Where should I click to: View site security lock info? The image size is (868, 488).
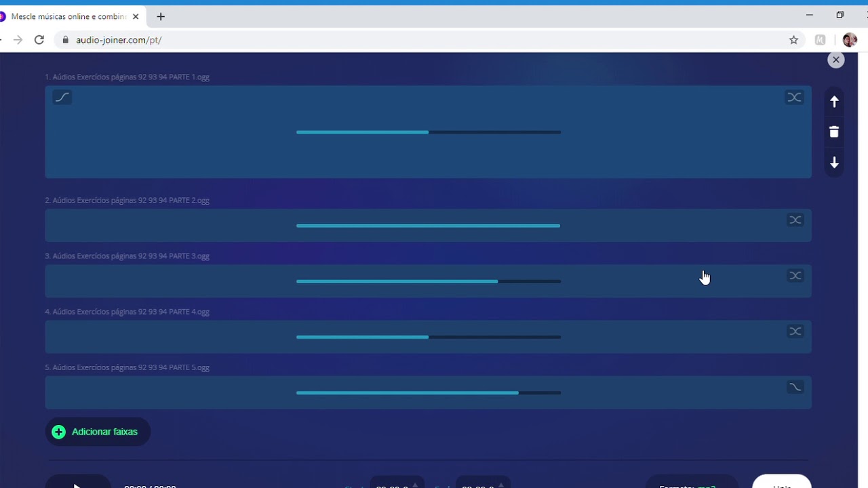tap(66, 40)
